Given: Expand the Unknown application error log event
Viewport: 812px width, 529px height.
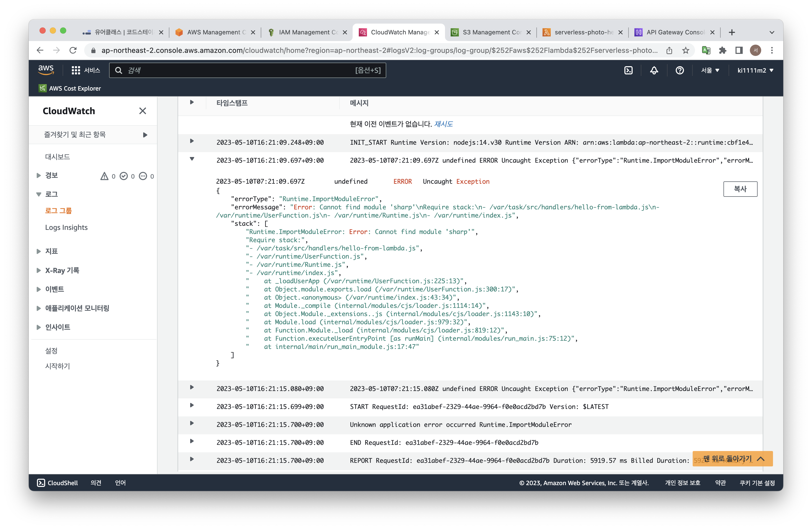Looking at the screenshot, I should [x=192, y=423].
